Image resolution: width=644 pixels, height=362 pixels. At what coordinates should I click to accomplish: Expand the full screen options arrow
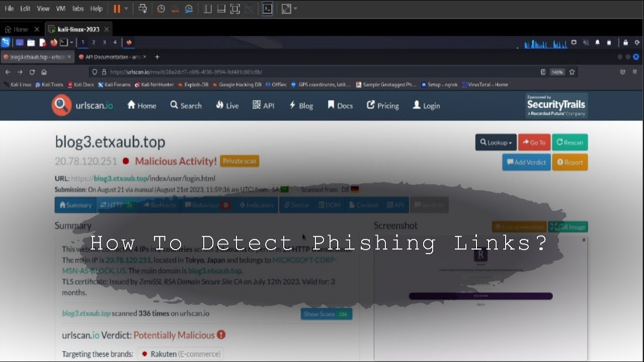295,9
